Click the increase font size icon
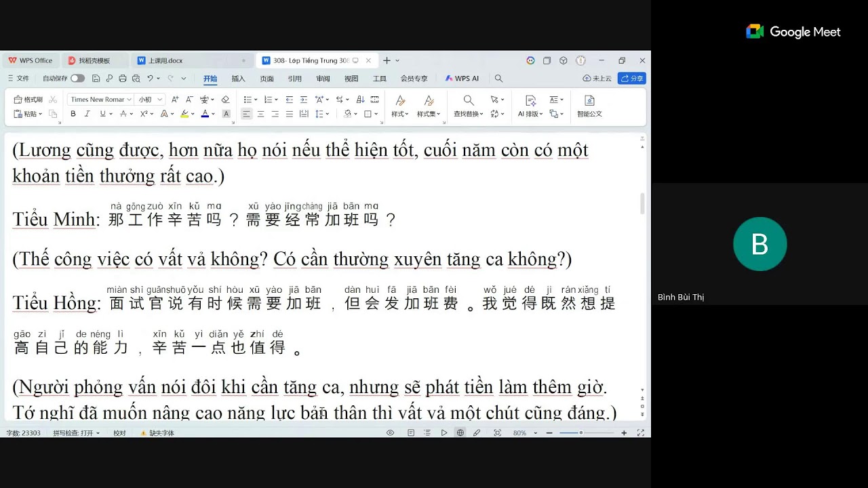The image size is (868, 488). pos(175,100)
